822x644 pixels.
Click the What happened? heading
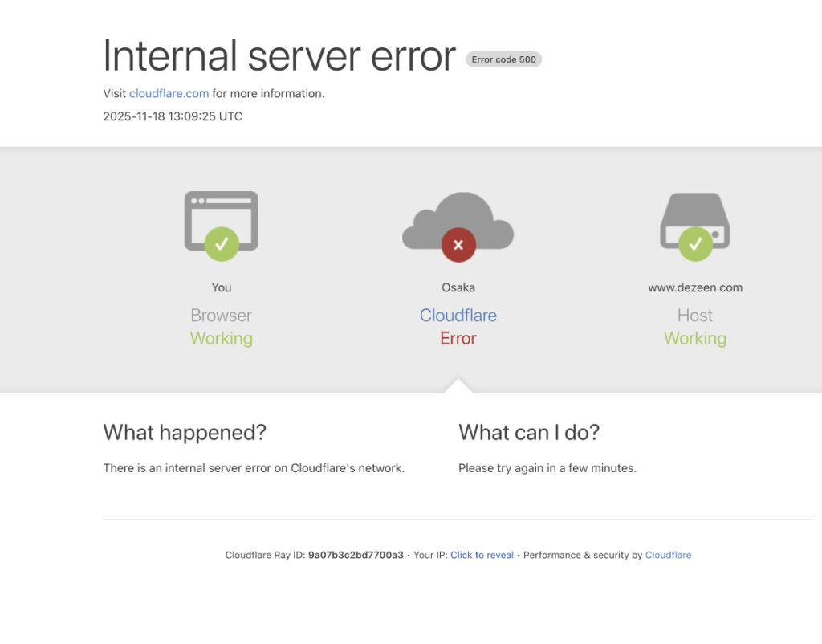pos(185,433)
